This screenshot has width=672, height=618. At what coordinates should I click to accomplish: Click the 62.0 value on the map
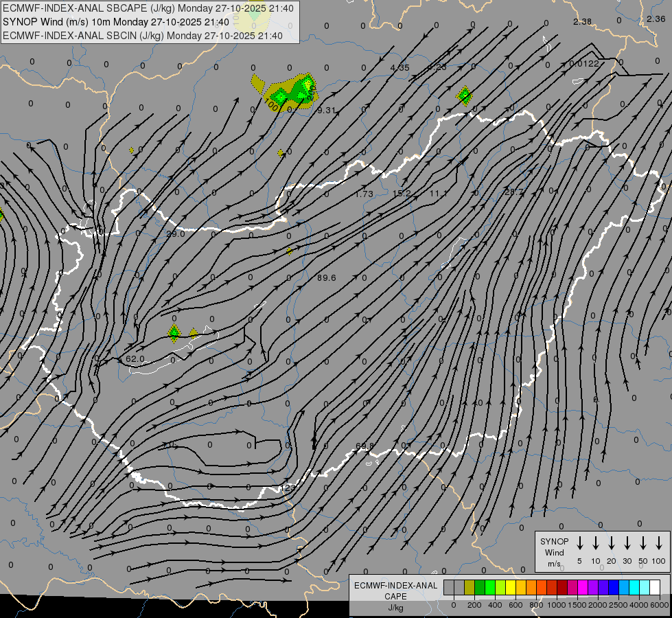[x=135, y=358]
